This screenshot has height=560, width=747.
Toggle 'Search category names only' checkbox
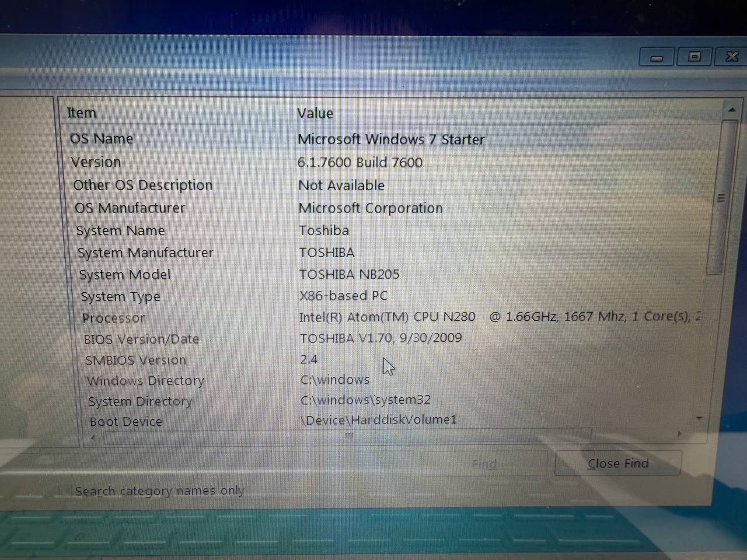[65, 491]
